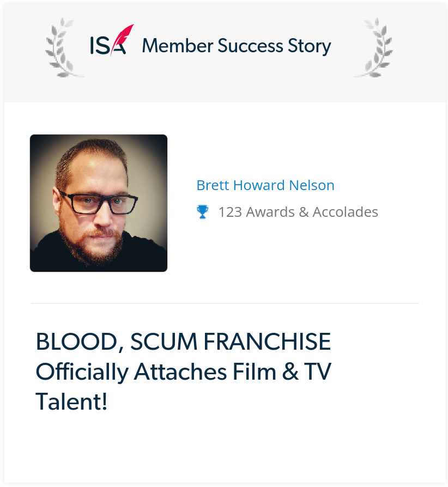Open the BLOOD, SCUM FRANCHISE headline line
The width and height of the screenshot is (448, 487).
tap(183, 342)
